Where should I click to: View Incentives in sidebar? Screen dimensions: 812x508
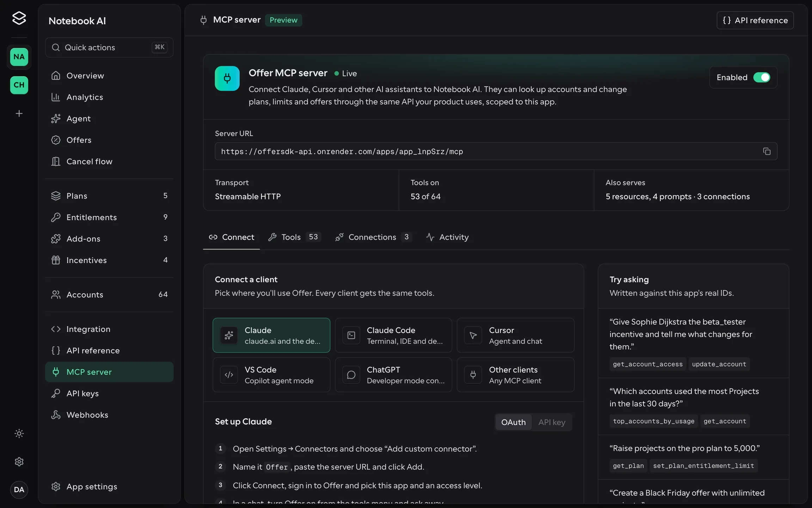coord(109,260)
